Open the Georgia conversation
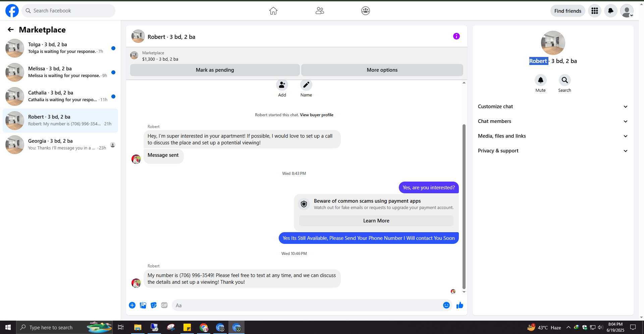 click(x=60, y=145)
